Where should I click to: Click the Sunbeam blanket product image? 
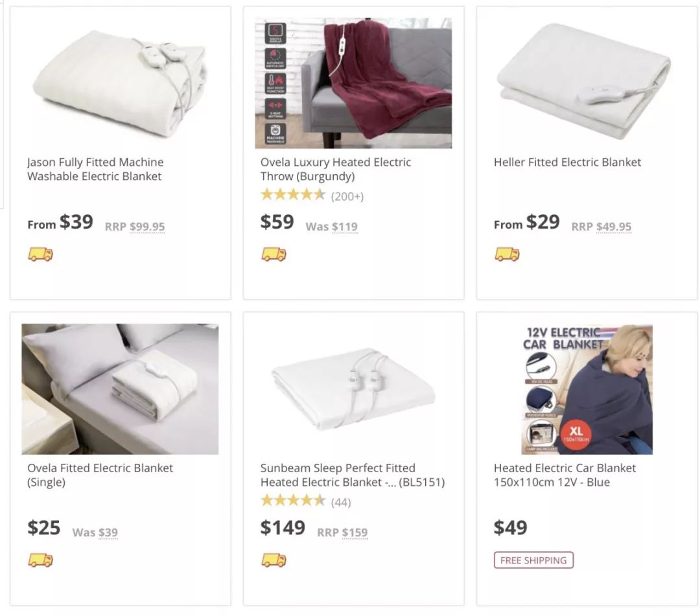point(353,389)
